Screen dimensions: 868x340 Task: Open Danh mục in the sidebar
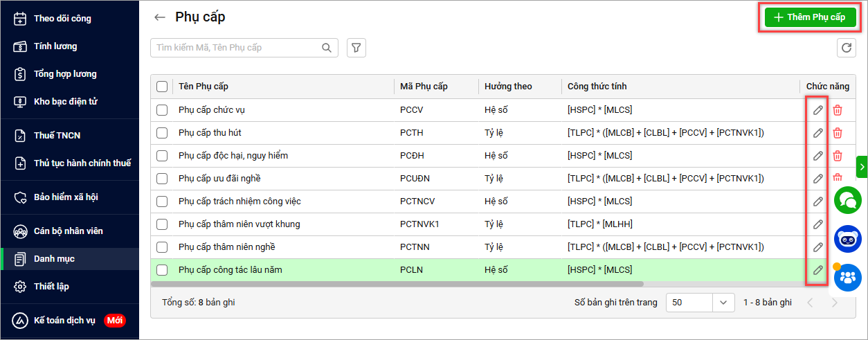click(x=54, y=259)
